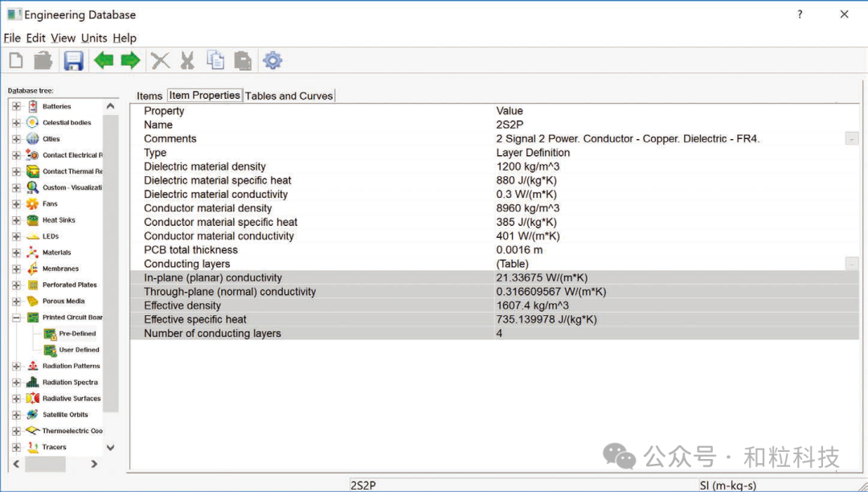Click the Radiation Spectra icon
The width and height of the screenshot is (868, 492).
click(x=33, y=382)
